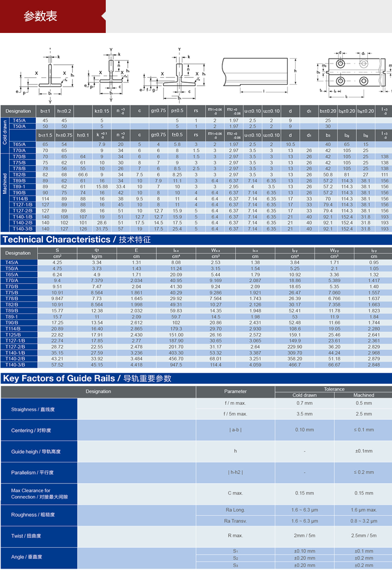Click the Parameter column header
This screenshot has height=578, width=392.
pyautogui.click(x=235, y=391)
